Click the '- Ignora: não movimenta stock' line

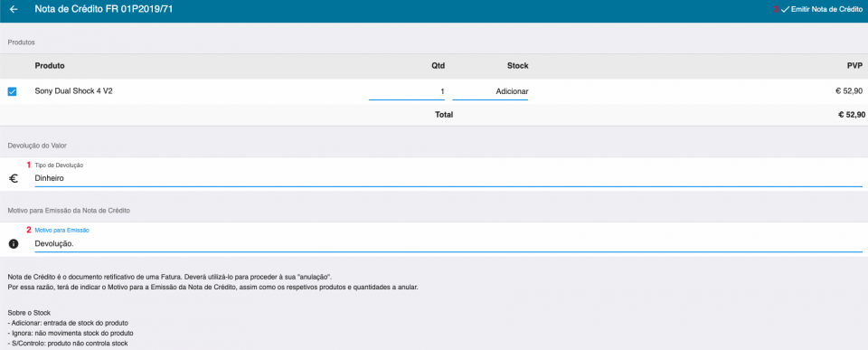tap(71, 334)
